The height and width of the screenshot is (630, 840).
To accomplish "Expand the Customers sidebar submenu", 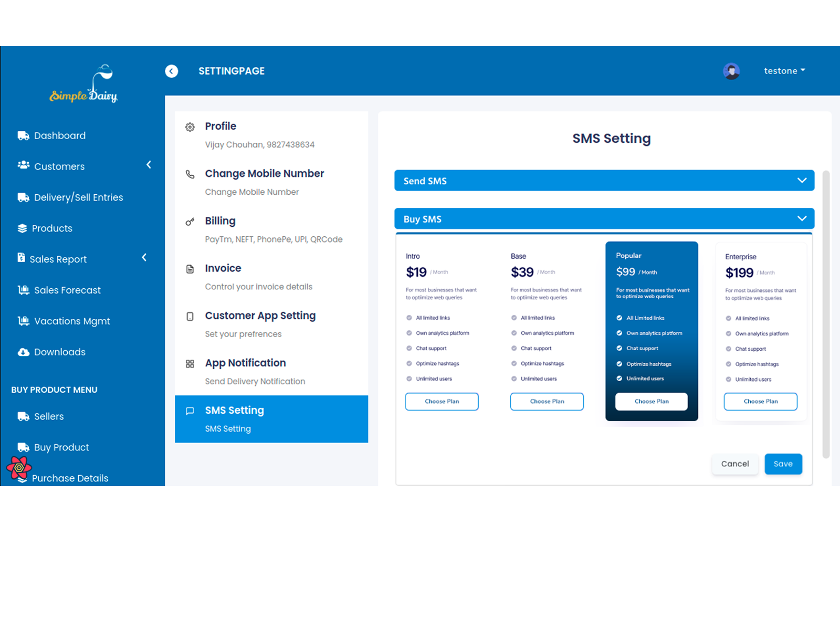I will pos(149,165).
